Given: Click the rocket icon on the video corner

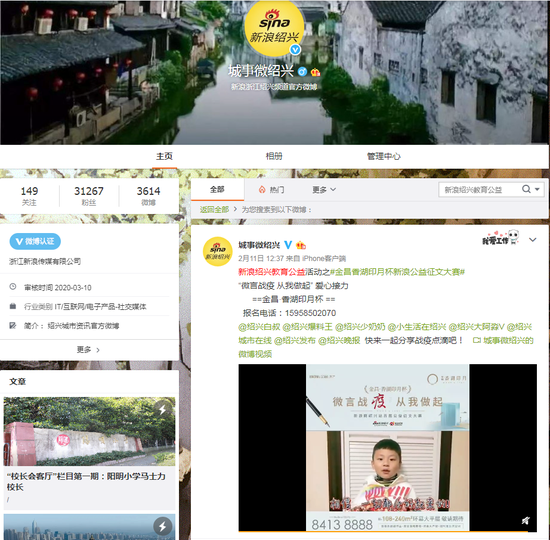Looking at the screenshot, I should pyautogui.click(x=525, y=521).
